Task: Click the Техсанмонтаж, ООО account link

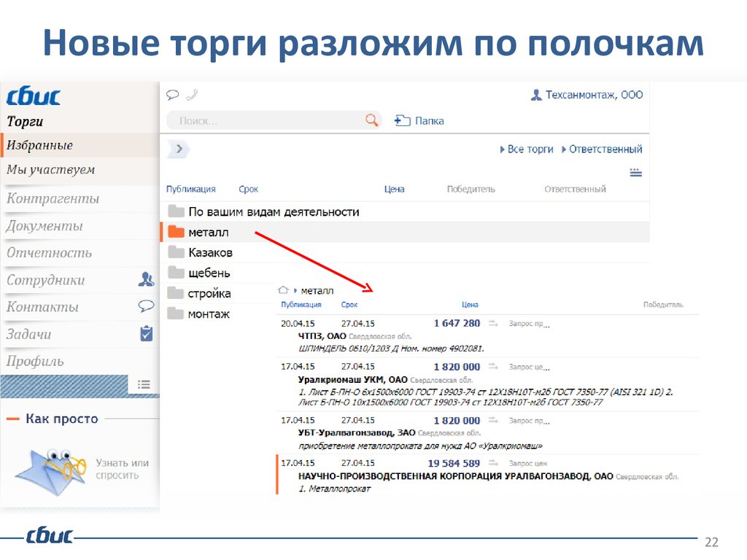Action: tap(587, 95)
